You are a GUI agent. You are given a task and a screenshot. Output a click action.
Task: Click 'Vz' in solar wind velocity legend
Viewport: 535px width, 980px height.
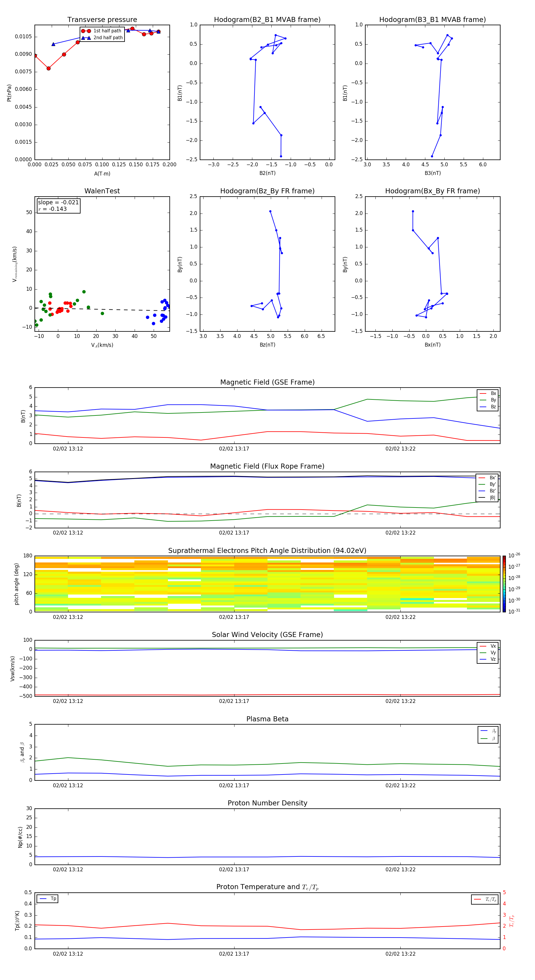pyautogui.click(x=488, y=659)
